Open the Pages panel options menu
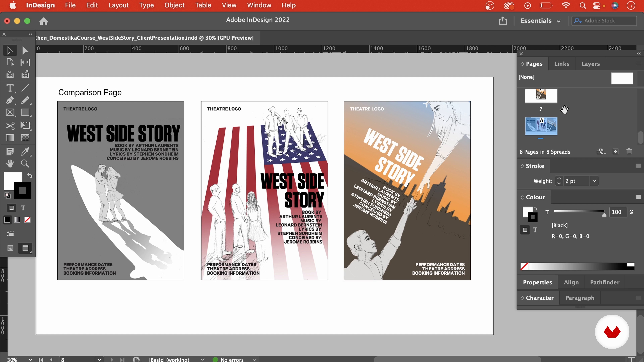Image resolution: width=644 pixels, height=362 pixels. coord(638,64)
